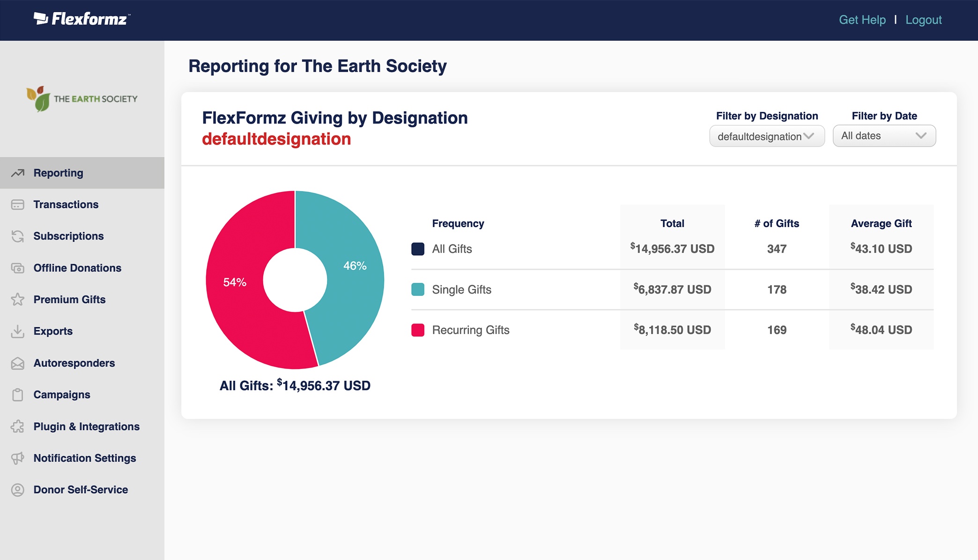
Task: Open Campaigns in the sidebar menu
Action: pos(62,395)
